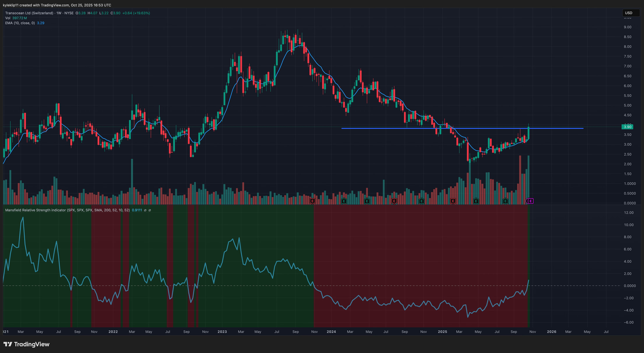Click the purple upcoming earnings marker
The image size is (644, 353).
531,201
